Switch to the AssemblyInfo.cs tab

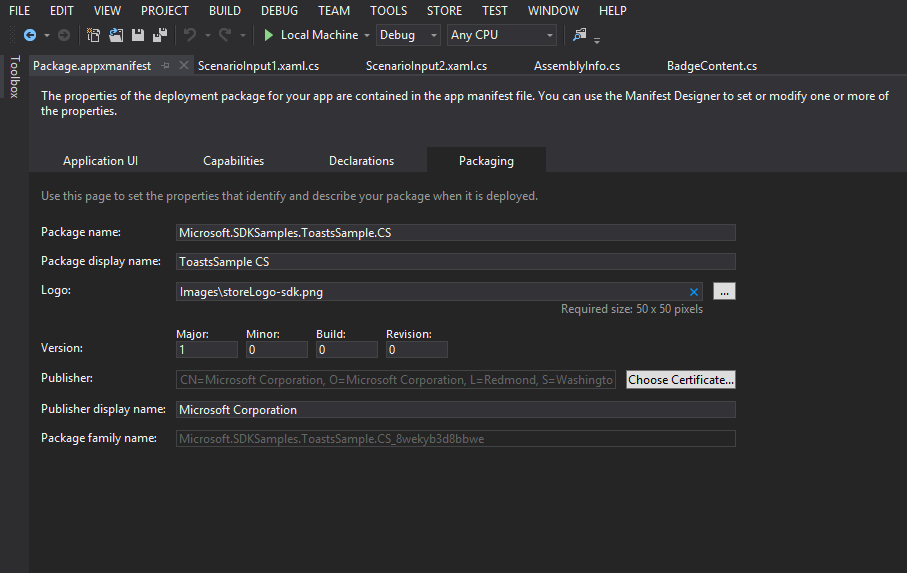[x=577, y=66]
